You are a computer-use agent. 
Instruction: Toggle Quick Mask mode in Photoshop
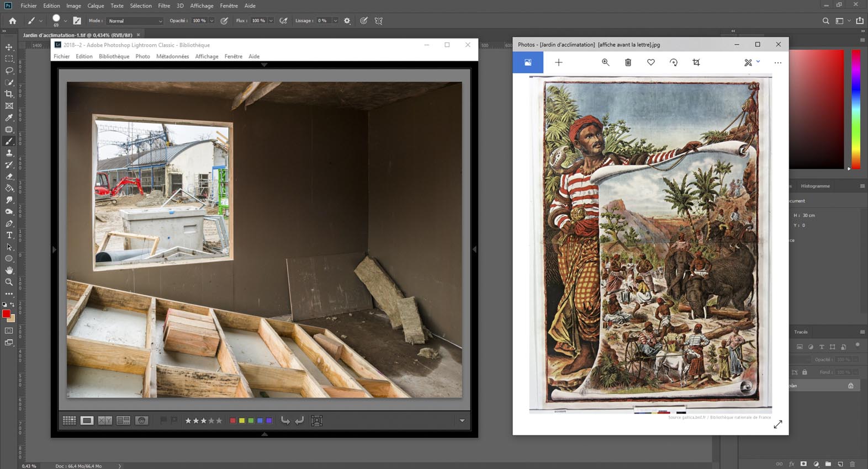9,331
